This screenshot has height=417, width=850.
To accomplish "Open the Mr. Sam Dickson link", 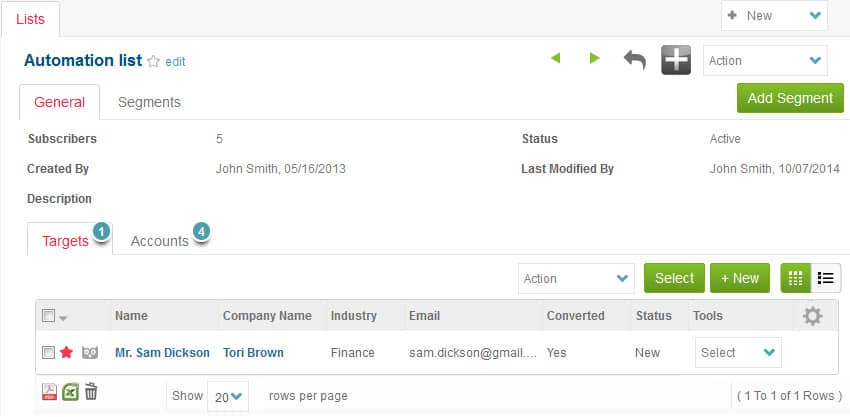I will coord(162,353).
